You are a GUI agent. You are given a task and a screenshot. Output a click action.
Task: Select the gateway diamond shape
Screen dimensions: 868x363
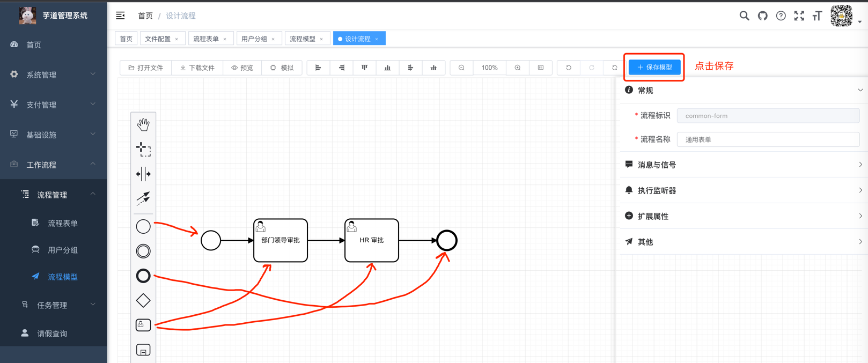click(143, 301)
